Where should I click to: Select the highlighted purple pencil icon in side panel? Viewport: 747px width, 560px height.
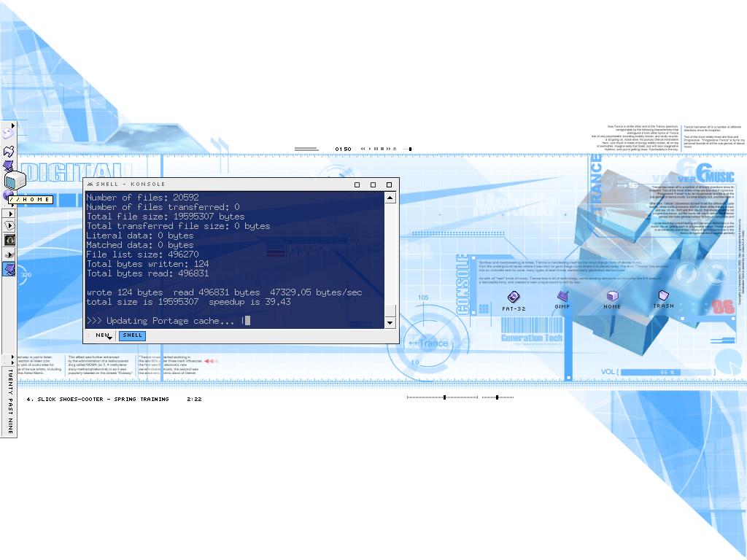tap(9, 270)
